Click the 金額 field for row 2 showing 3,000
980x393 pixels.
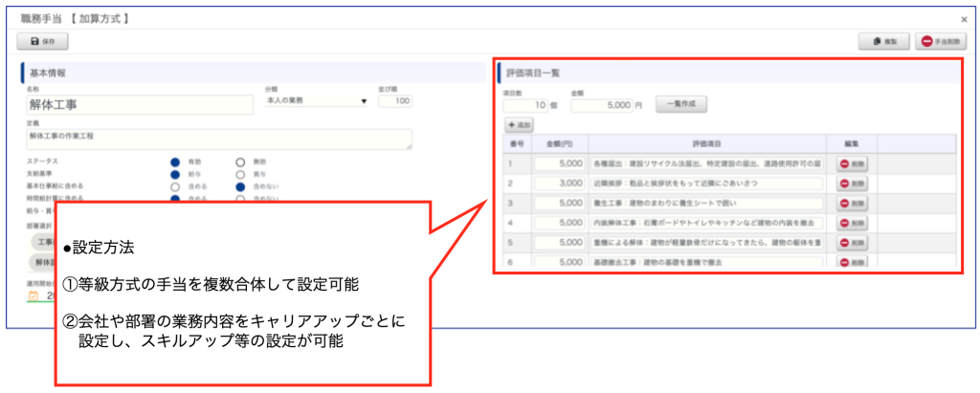[558, 184]
